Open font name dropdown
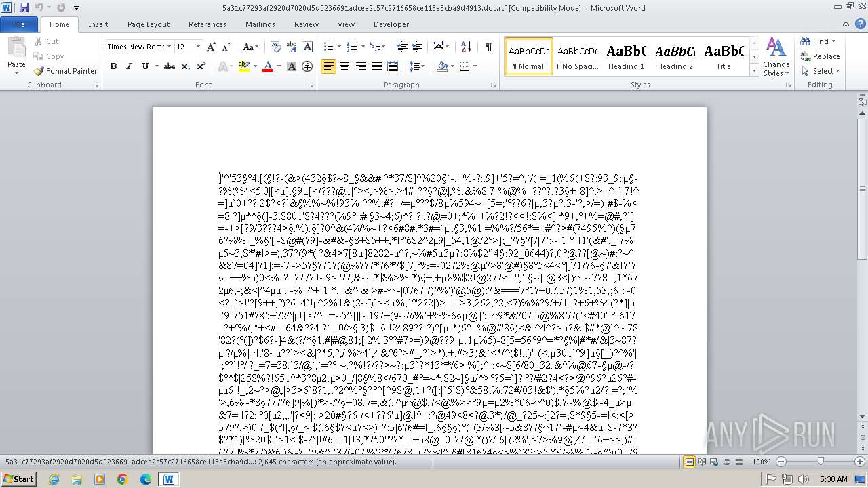The width and height of the screenshot is (868, 488). pyautogui.click(x=169, y=47)
